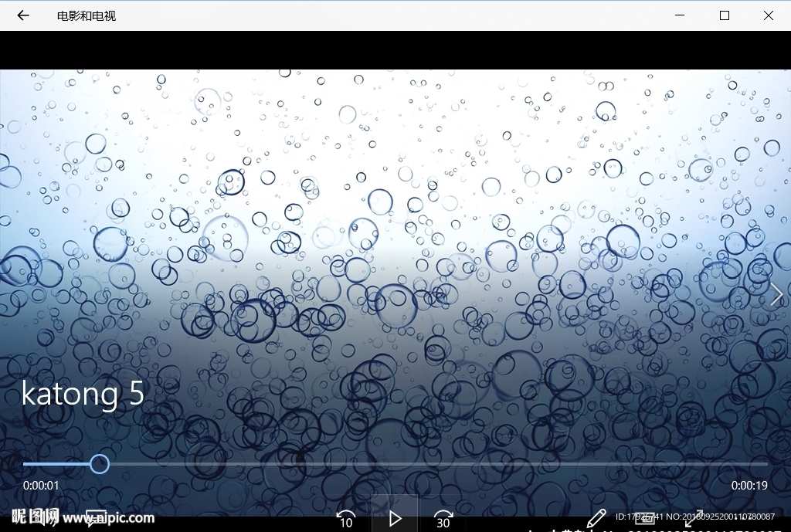Skip back 10 seconds
Image resolution: width=791 pixels, height=532 pixels.
[x=346, y=520]
